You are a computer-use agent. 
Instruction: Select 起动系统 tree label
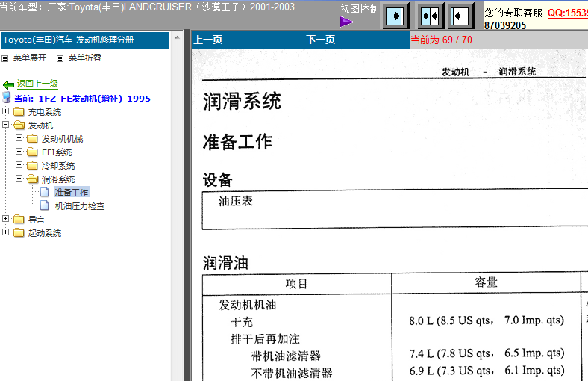pyautogui.click(x=45, y=233)
